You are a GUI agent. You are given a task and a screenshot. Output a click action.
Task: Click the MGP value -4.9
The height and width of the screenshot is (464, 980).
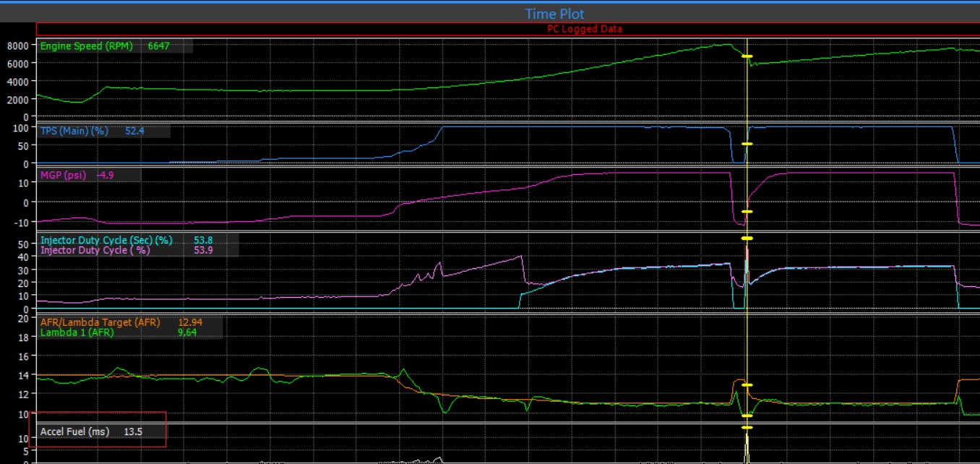pos(106,175)
